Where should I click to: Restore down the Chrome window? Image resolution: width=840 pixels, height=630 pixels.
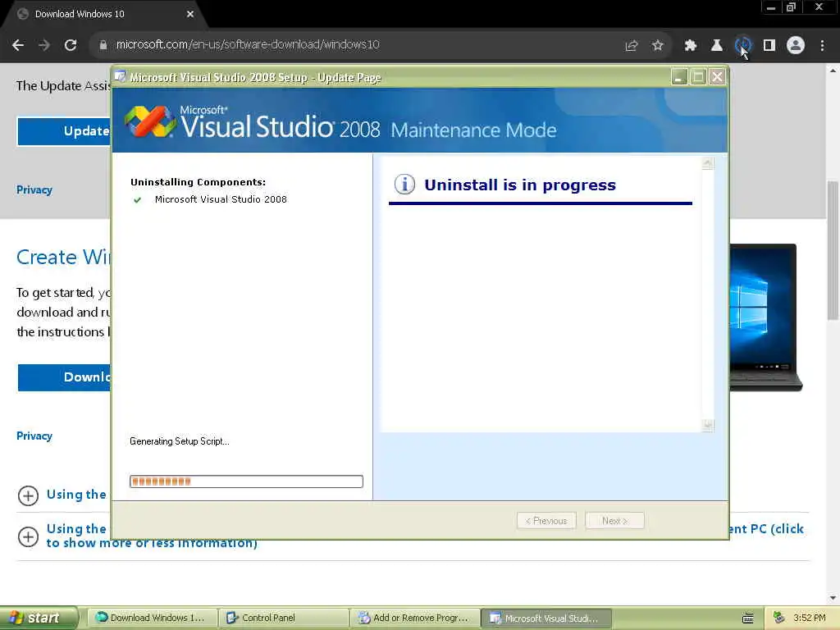[x=792, y=7]
